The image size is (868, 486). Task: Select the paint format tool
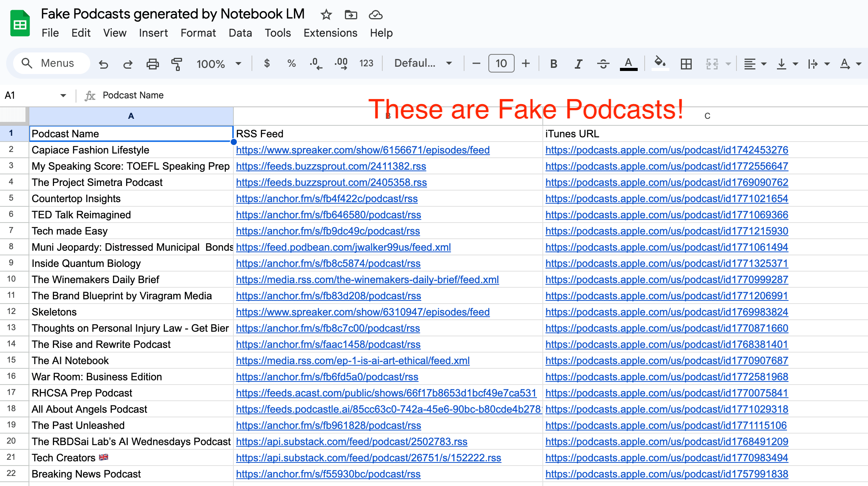pos(177,64)
